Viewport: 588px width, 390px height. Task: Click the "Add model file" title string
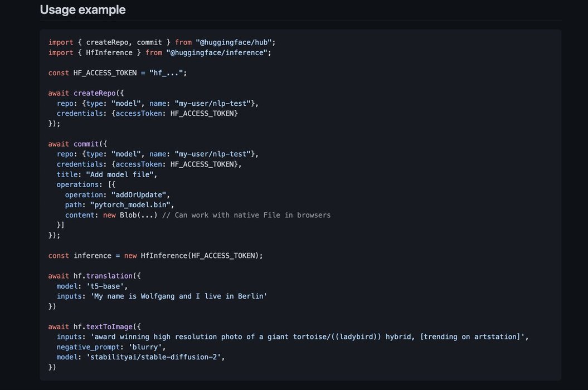122,174
